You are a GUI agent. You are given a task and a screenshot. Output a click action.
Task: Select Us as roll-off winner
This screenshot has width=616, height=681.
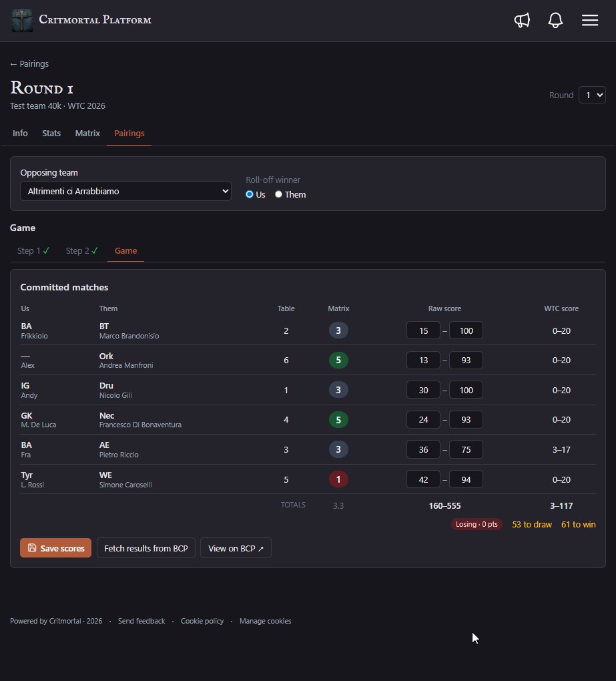tap(250, 194)
